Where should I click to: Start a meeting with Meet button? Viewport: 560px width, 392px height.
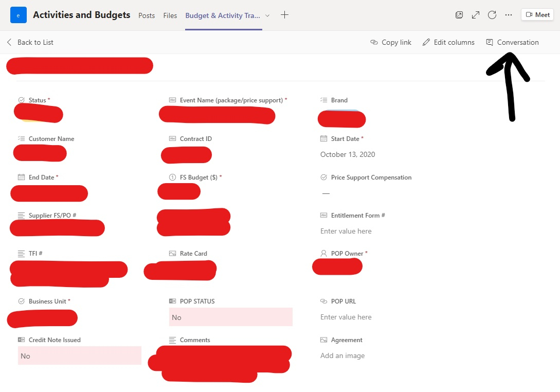click(537, 14)
